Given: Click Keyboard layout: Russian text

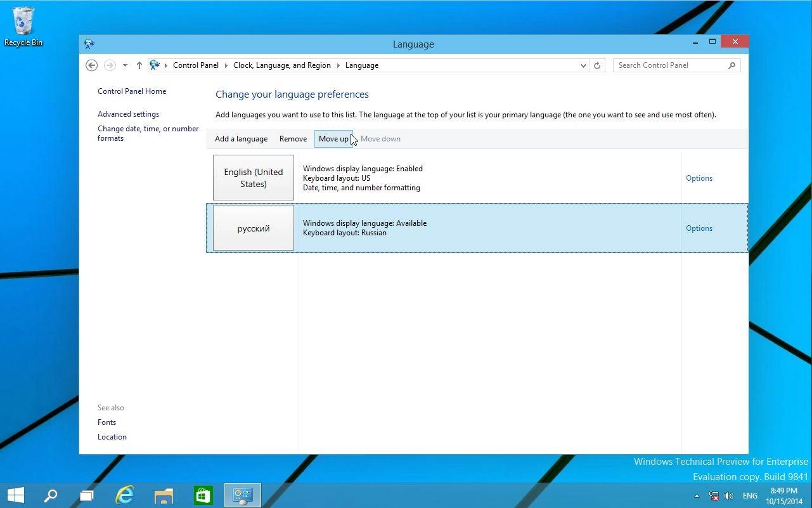Looking at the screenshot, I should [345, 233].
